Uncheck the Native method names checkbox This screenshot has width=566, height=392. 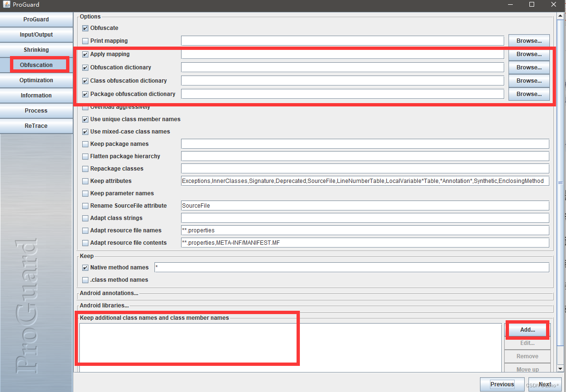pyautogui.click(x=85, y=268)
